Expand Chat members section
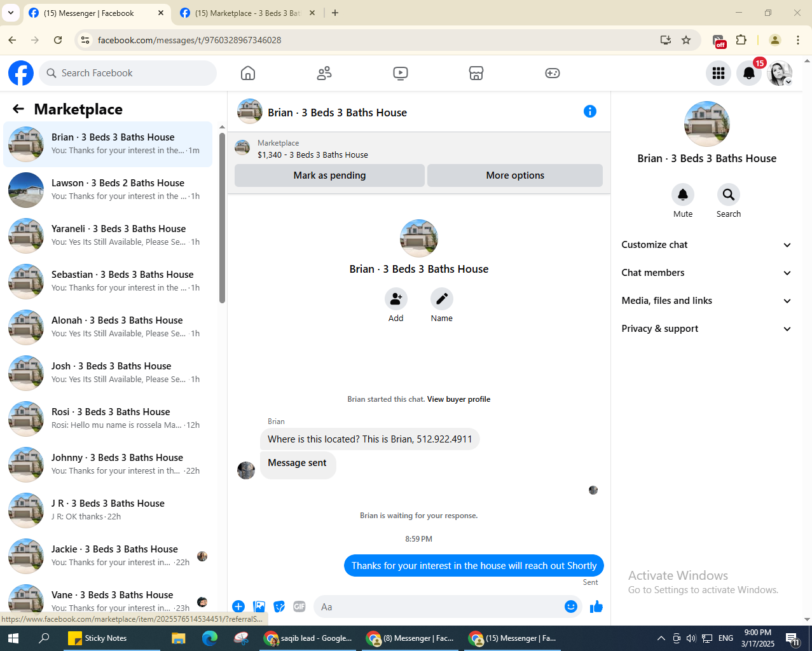This screenshot has width=812, height=651. click(x=706, y=273)
